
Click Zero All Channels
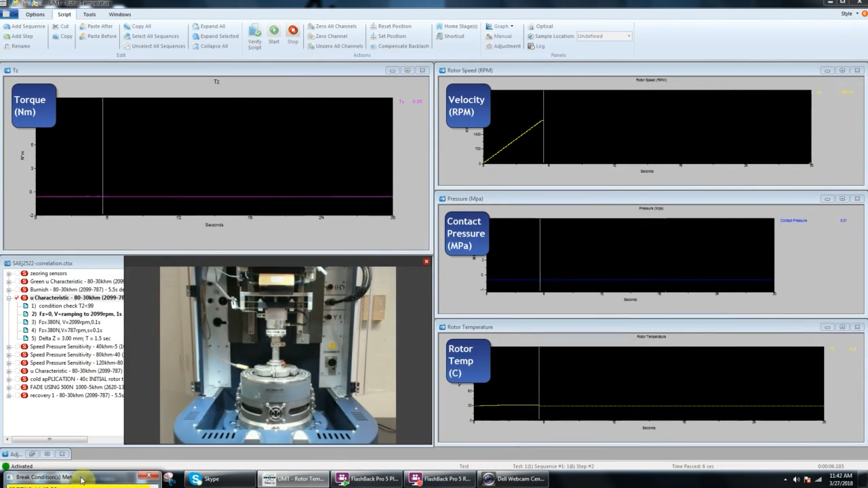(332, 26)
